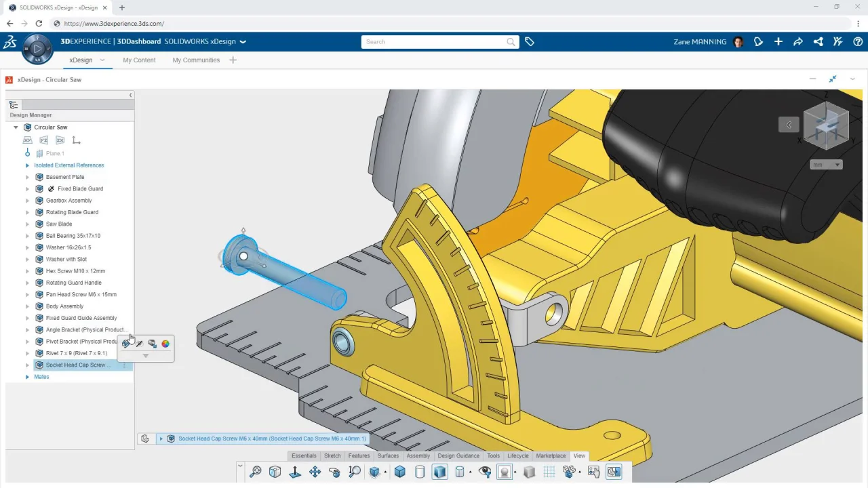Open the My Content tab
The height and width of the screenshot is (488, 868).
139,60
